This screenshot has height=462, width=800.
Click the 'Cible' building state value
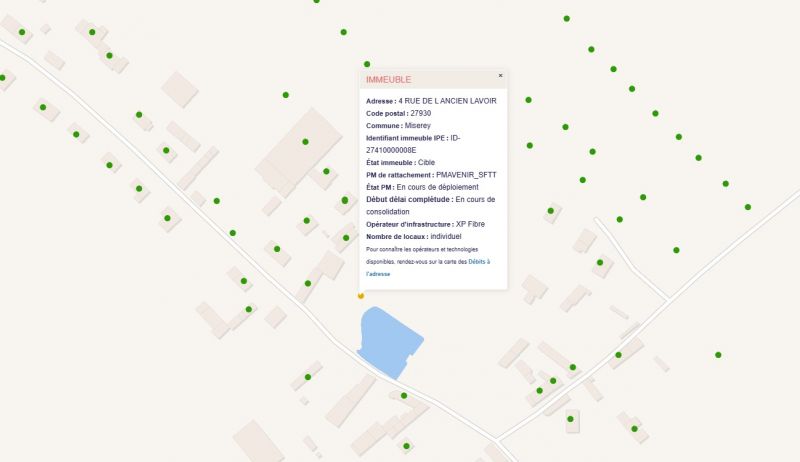click(x=426, y=162)
